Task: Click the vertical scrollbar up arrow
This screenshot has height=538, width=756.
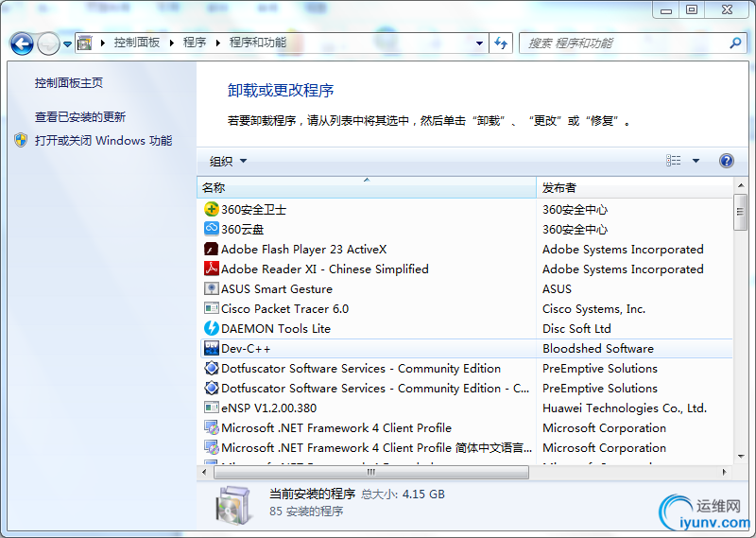Action: click(x=741, y=185)
